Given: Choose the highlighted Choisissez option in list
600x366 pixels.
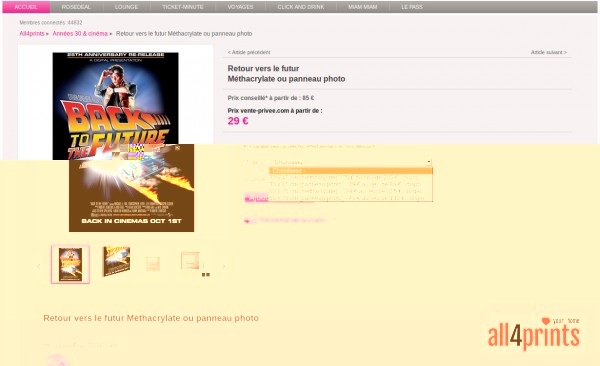Looking at the screenshot, I should (351, 171).
